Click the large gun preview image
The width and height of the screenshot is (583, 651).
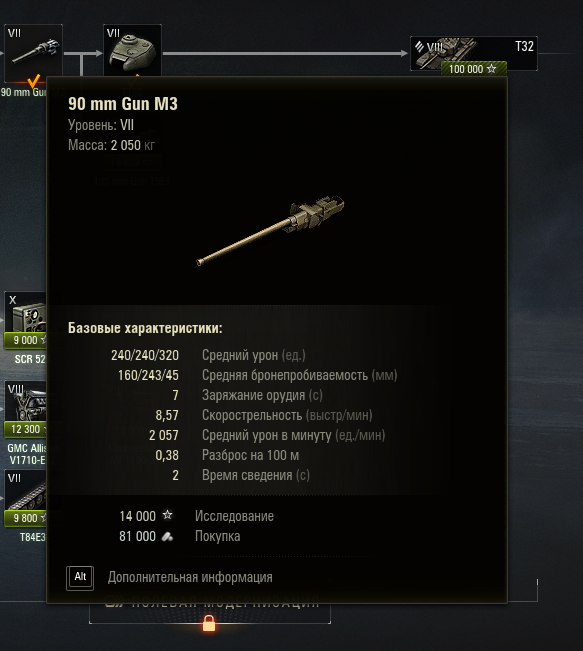[x=270, y=230]
